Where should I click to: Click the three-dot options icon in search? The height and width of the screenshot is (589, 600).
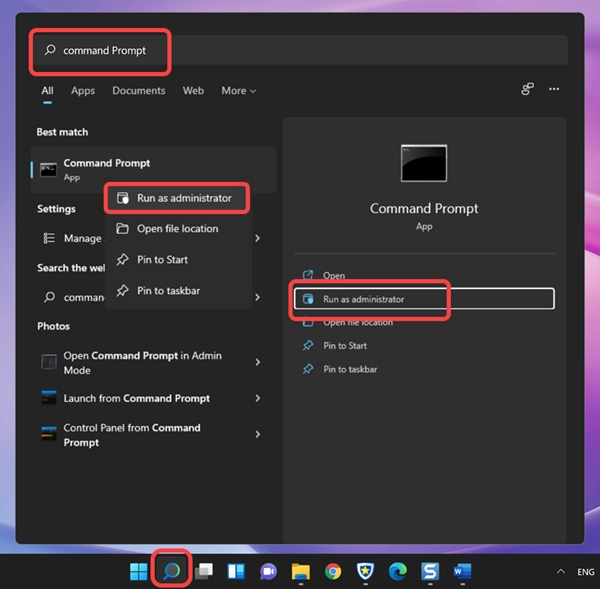(x=553, y=90)
